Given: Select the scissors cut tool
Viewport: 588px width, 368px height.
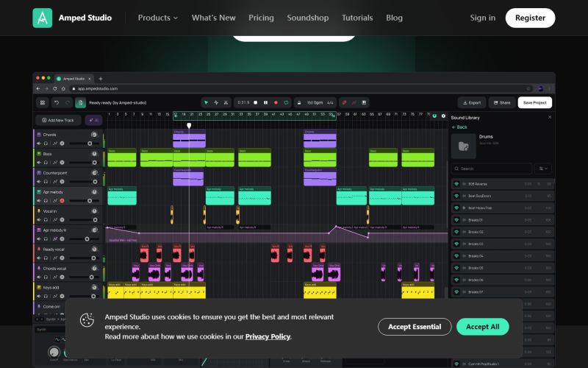Looking at the screenshot, I should 226,102.
